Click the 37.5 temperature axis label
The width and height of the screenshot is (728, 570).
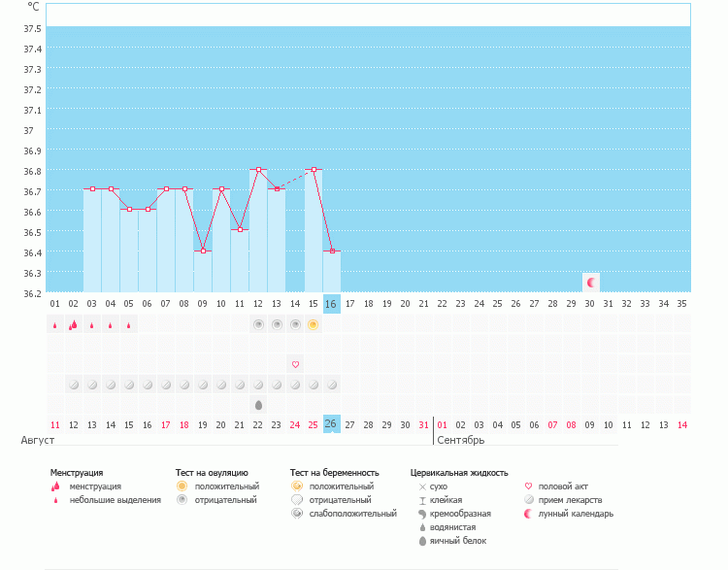click(x=32, y=28)
